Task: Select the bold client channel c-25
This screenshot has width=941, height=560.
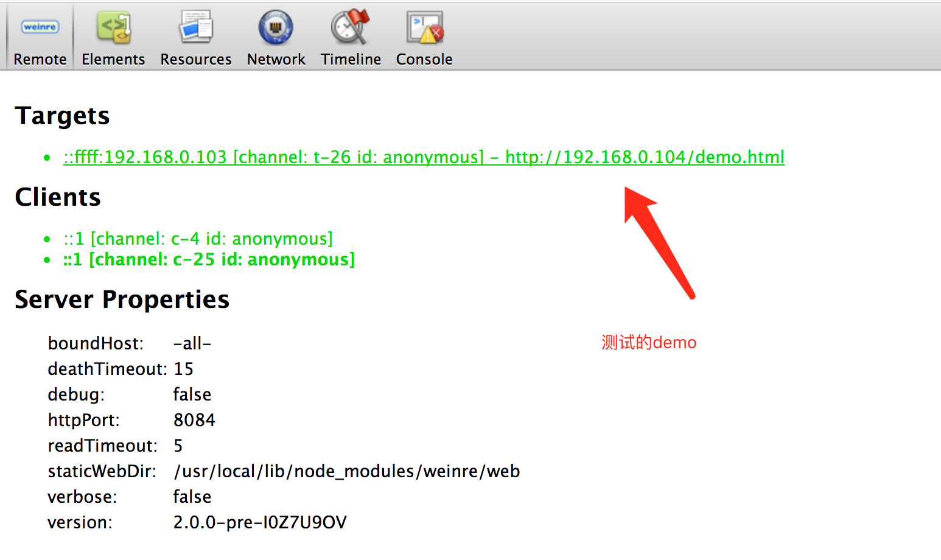Action: click(209, 259)
